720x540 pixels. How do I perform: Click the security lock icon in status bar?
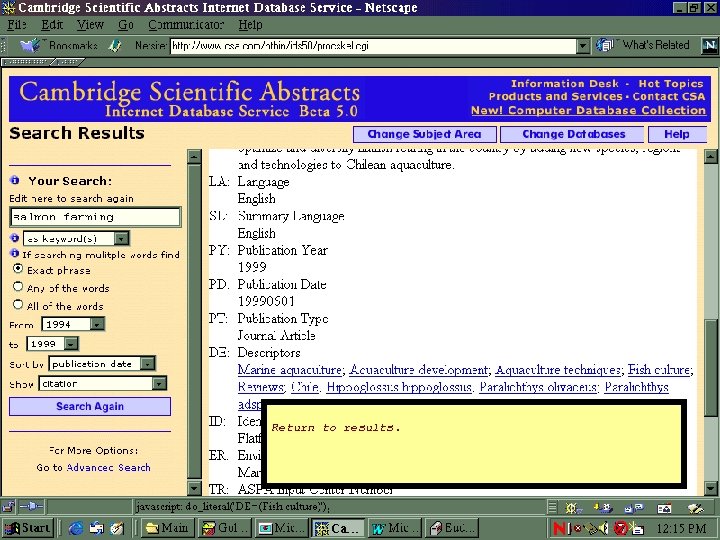pos(7,507)
